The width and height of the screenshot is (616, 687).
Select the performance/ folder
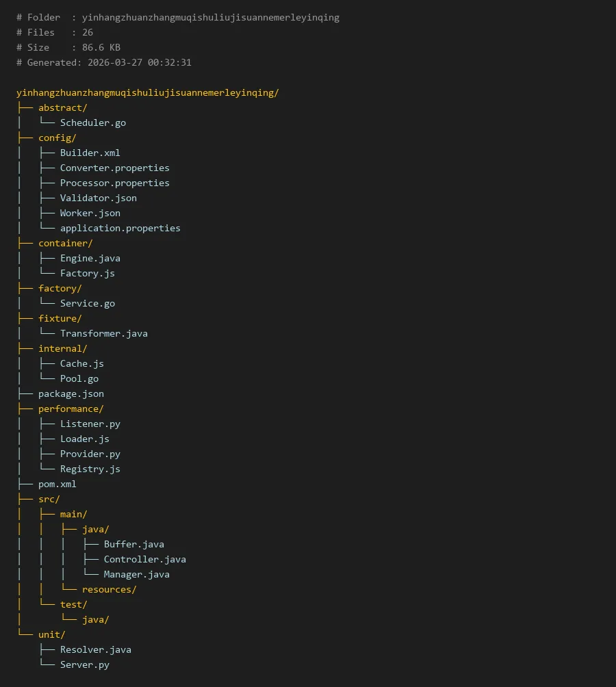pos(70,409)
